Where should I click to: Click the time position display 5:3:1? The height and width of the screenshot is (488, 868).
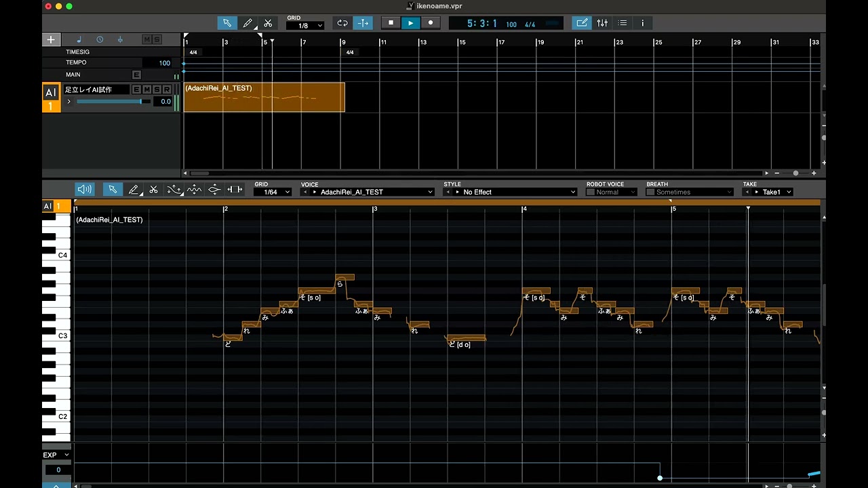pos(482,24)
